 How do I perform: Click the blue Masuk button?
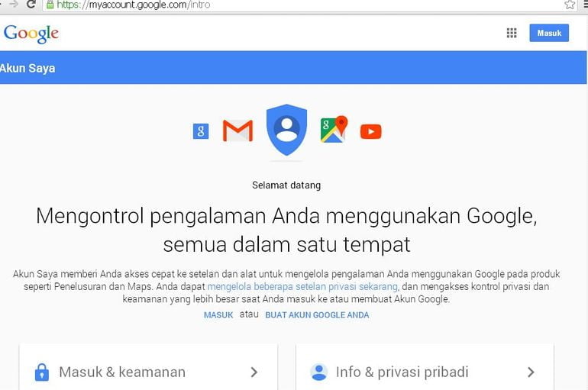[549, 33]
